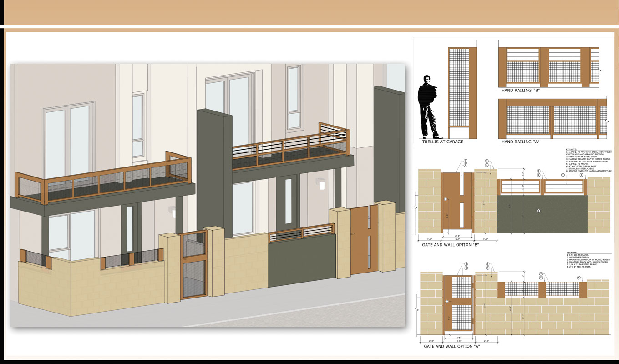
Task: Click the round knob on Option A gate
Action: [447, 301]
